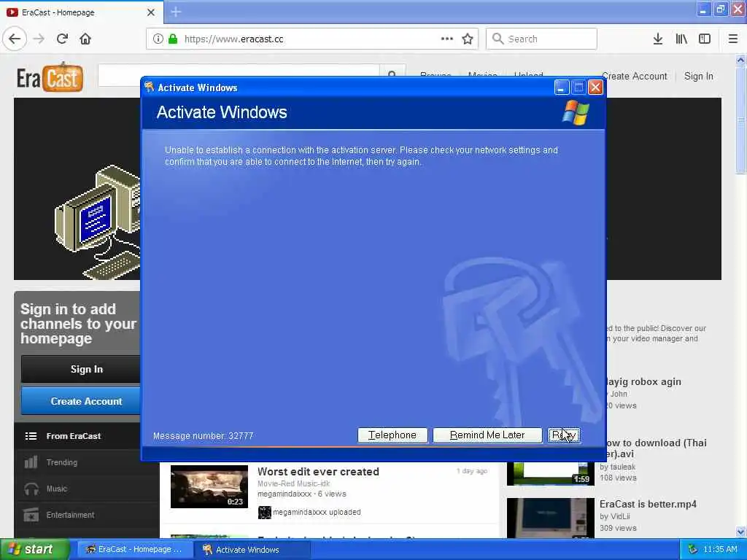
Task: Open the Firefox hamburger menu
Action: pos(732,39)
